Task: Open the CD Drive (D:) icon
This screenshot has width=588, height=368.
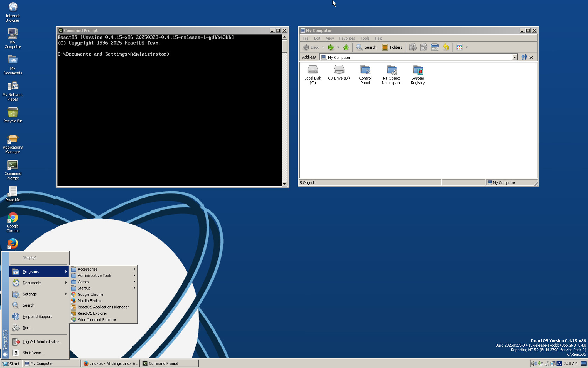Action: [339, 70]
